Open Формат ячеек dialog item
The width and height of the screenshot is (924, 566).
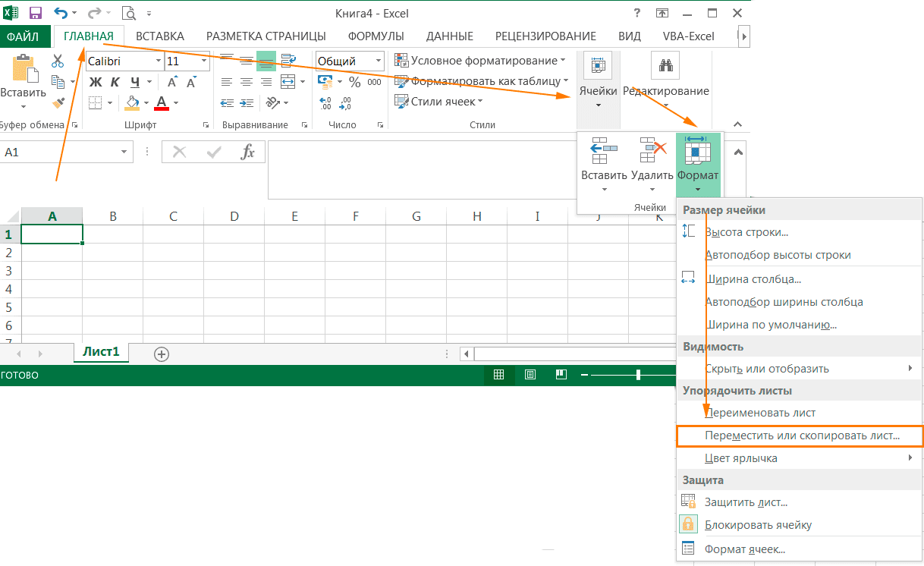point(800,549)
